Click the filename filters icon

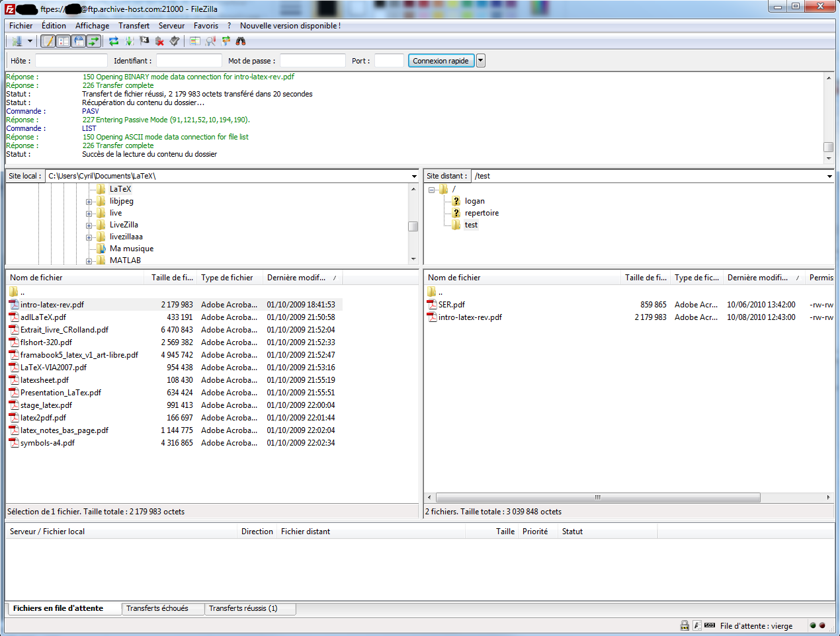point(195,41)
